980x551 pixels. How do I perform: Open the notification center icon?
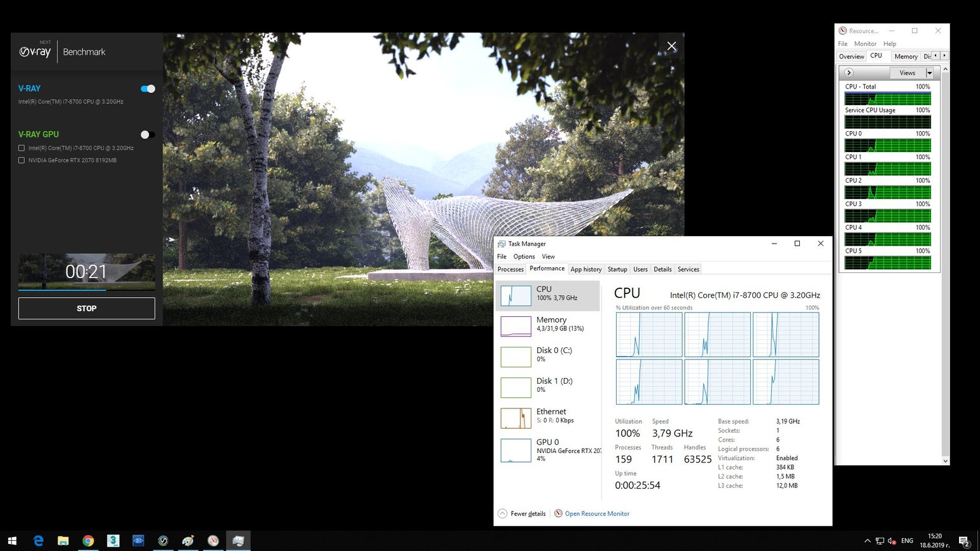[963, 541]
